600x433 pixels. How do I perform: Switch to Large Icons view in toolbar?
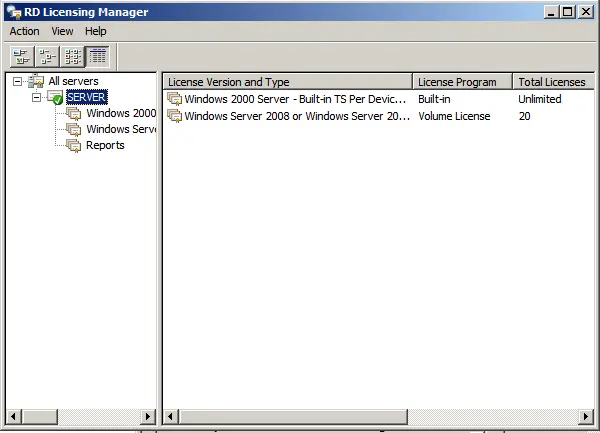coord(21,57)
